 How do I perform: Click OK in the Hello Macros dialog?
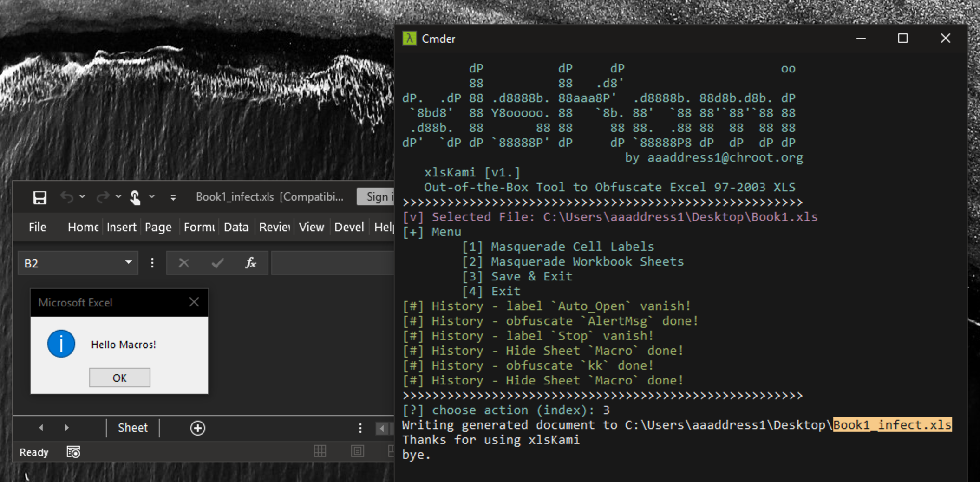coord(120,378)
